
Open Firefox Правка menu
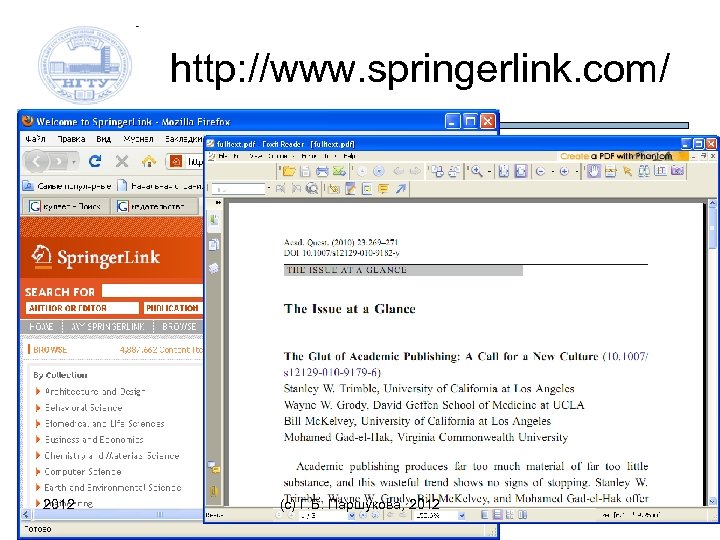(71, 139)
